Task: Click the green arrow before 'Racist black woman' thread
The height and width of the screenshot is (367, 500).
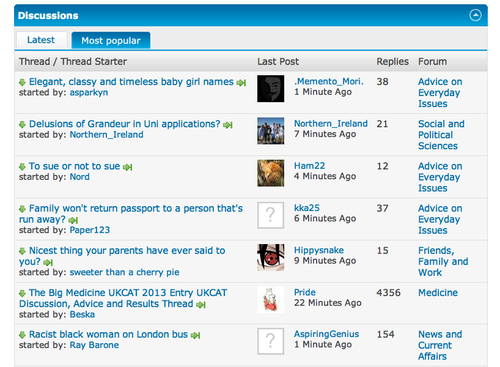Action: tap(22, 335)
